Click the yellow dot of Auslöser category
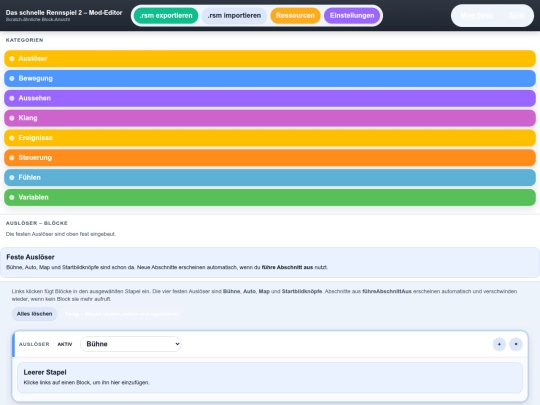The image size is (540, 405). pyautogui.click(x=12, y=59)
